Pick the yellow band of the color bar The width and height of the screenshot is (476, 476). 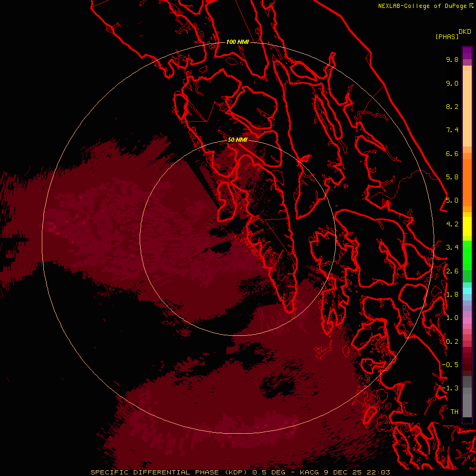(x=467, y=226)
